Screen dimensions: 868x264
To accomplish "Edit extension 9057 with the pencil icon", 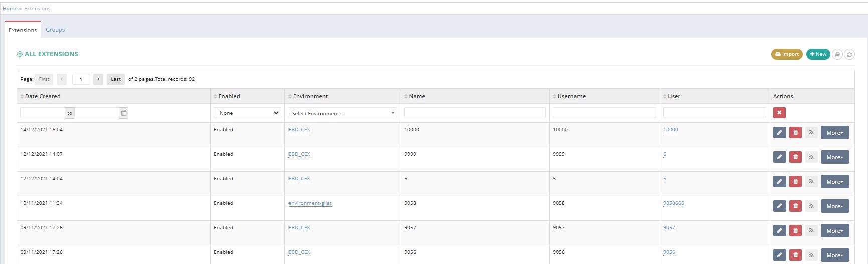I will tap(779, 231).
